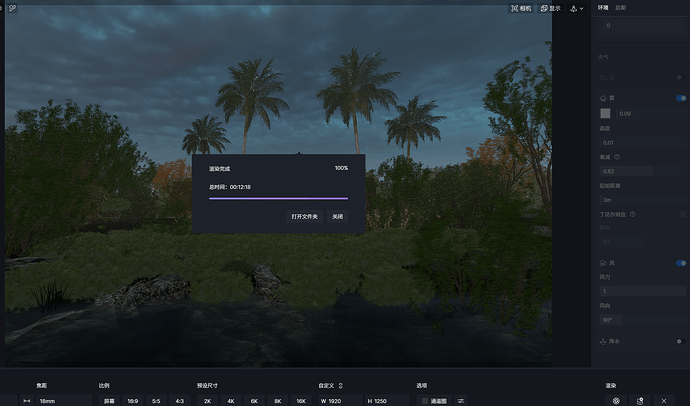690x406 pixels.
Task: Click the help icon beside 衰减
Action: pos(617,157)
